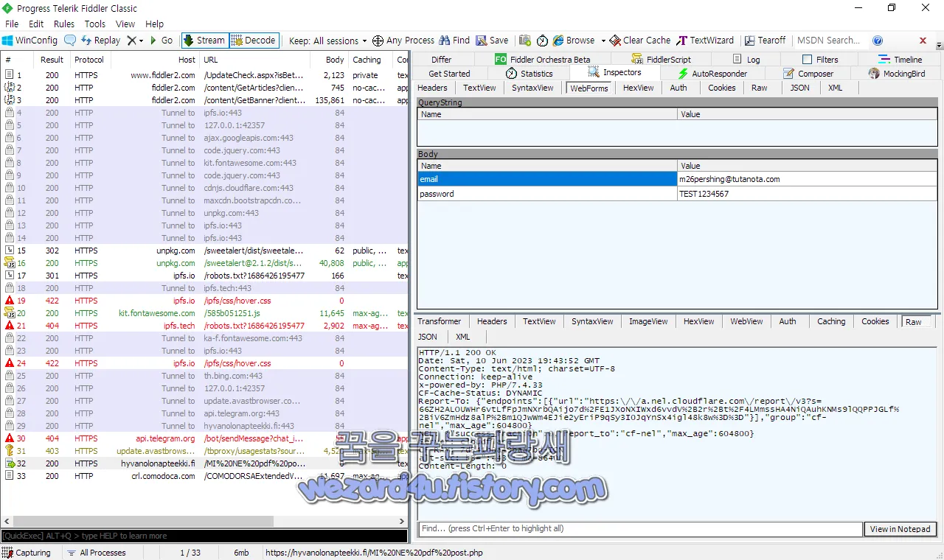Click the camera screenshot icon
This screenshot has height=560, width=944.
click(x=525, y=41)
